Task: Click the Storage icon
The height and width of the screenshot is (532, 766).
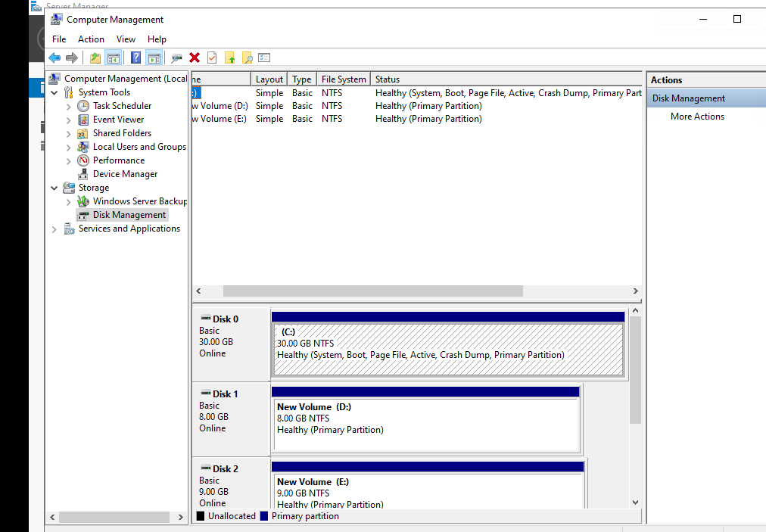Action: pos(69,188)
